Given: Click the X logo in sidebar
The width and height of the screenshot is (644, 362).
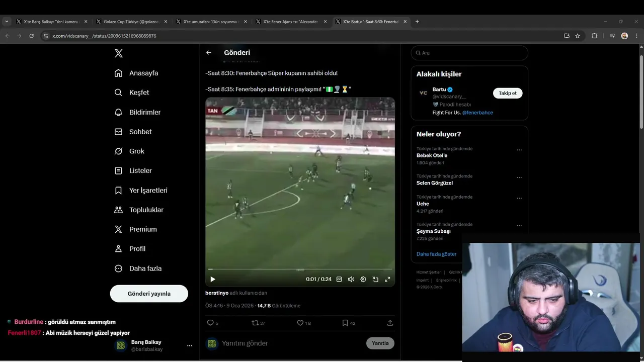Looking at the screenshot, I should (118, 53).
